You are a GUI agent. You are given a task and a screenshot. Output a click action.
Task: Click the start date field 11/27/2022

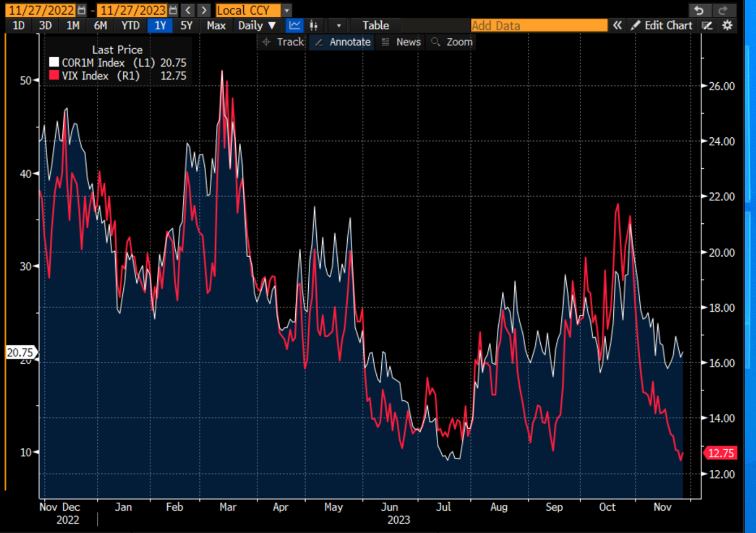(41, 10)
